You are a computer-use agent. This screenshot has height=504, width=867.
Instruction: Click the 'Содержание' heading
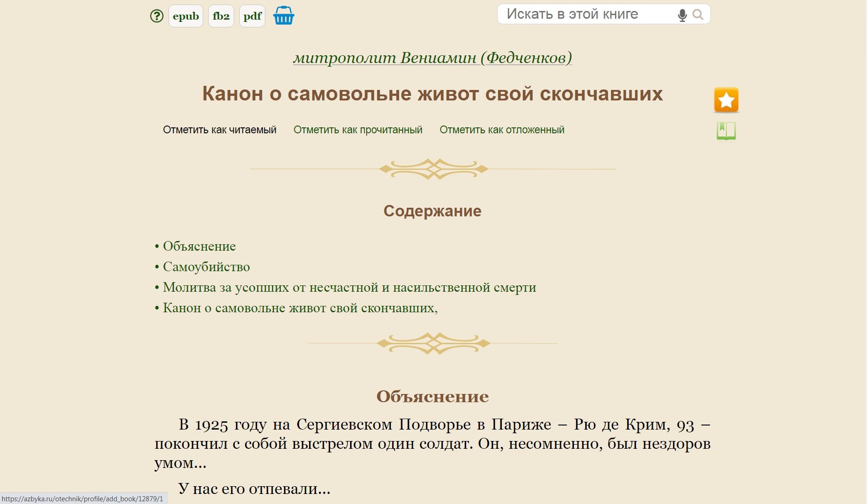tap(432, 211)
